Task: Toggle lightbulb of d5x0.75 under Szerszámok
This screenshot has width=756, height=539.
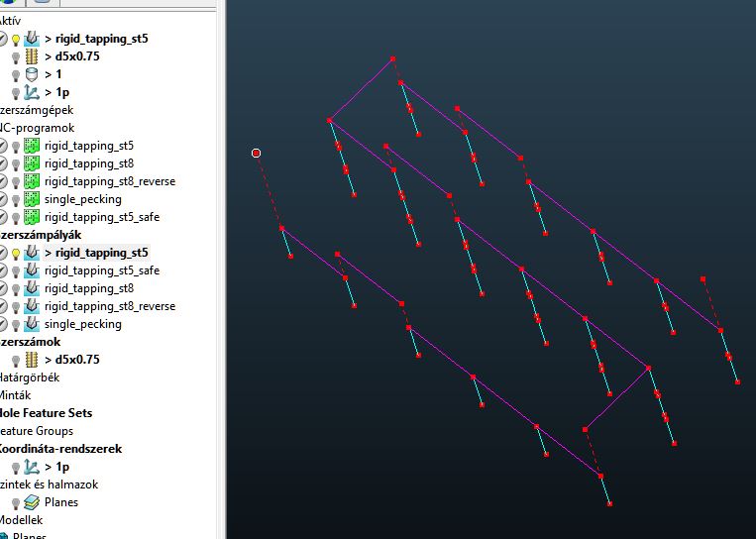Action: [x=16, y=361]
